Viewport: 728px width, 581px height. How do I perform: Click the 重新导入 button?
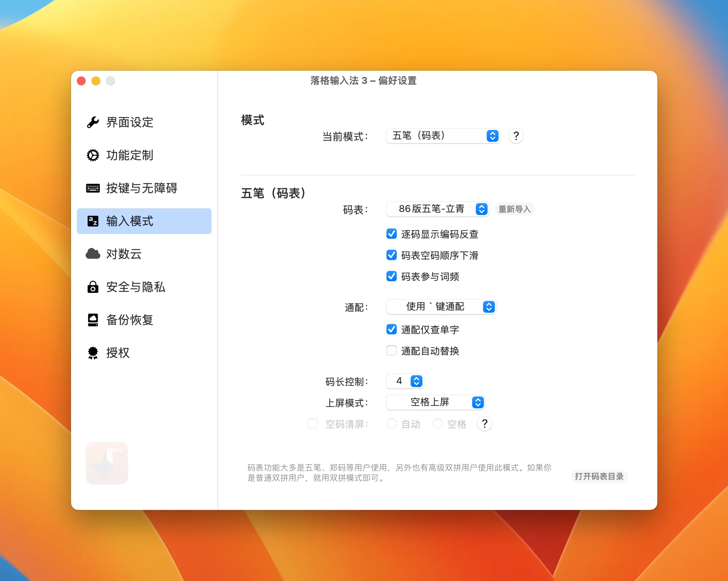coord(514,209)
